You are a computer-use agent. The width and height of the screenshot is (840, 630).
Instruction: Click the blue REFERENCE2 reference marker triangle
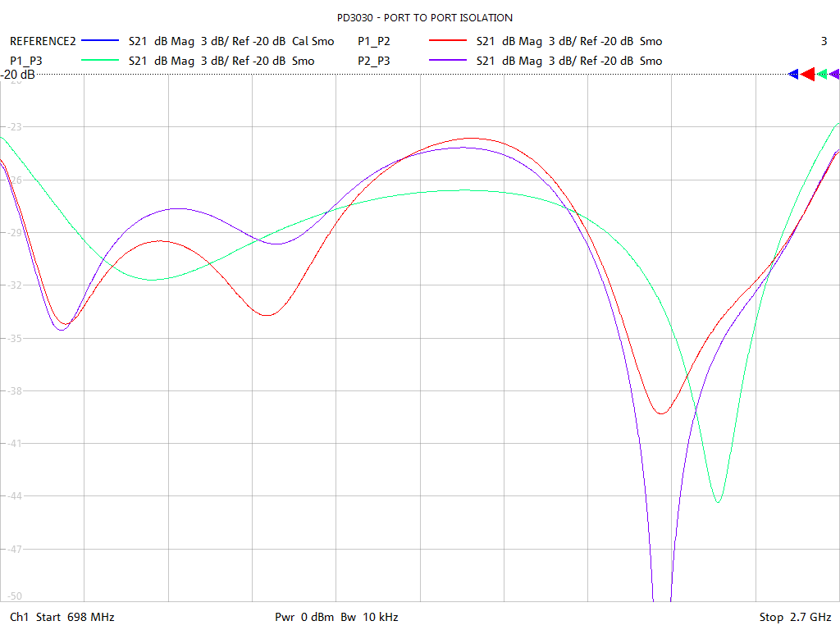(x=793, y=74)
